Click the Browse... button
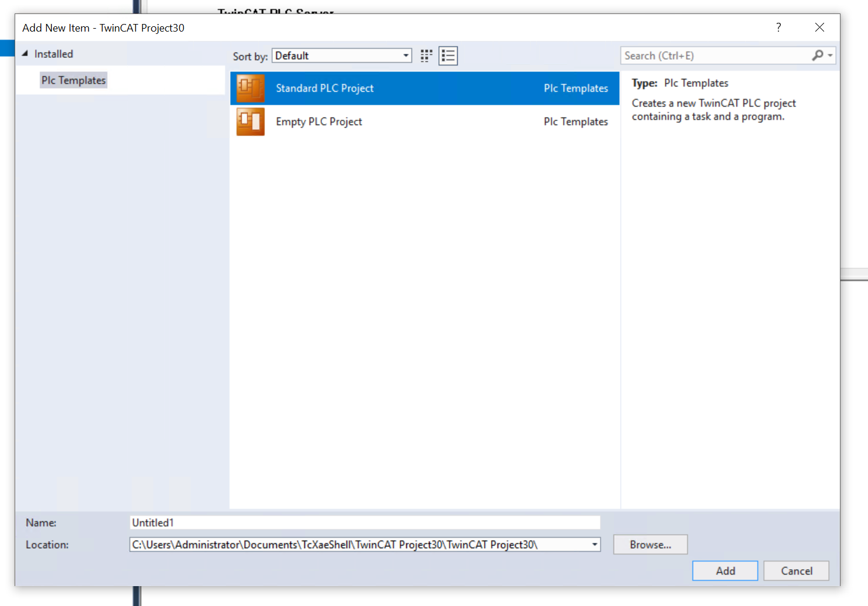This screenshot has width=868, height=606. tap(650, 545)
